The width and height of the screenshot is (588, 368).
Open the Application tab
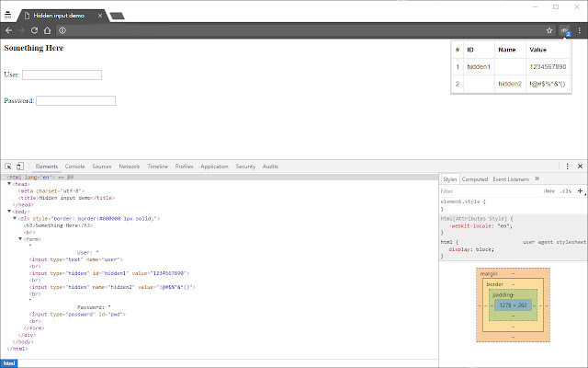tap(214, 167)
